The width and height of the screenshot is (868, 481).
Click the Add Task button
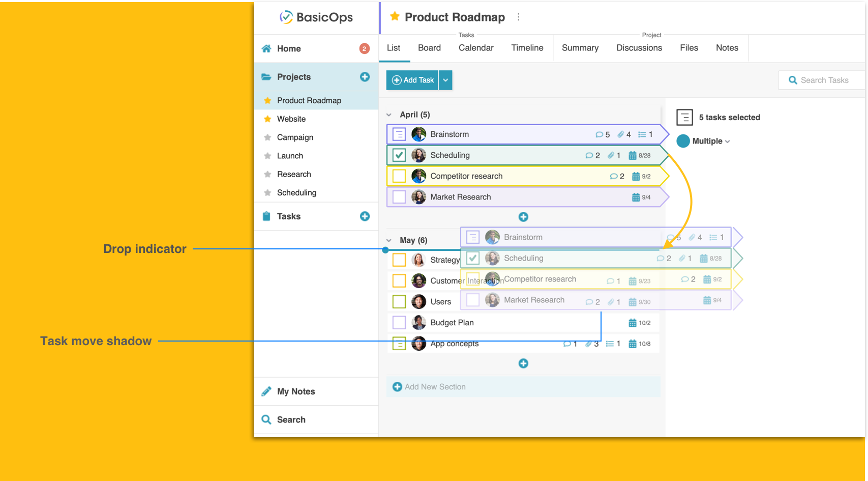pyautogui.click(x=412, y=80)
